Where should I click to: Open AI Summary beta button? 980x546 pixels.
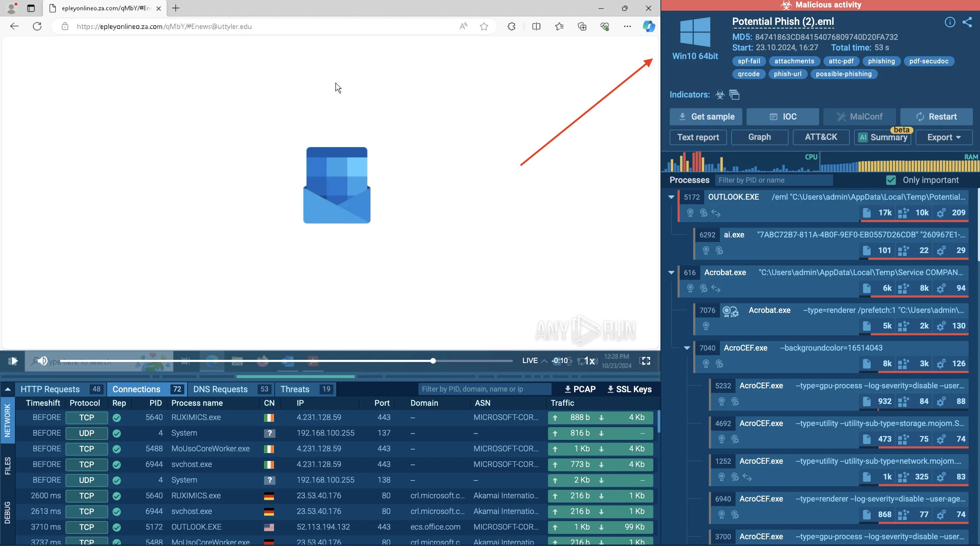tap(882, 137)
